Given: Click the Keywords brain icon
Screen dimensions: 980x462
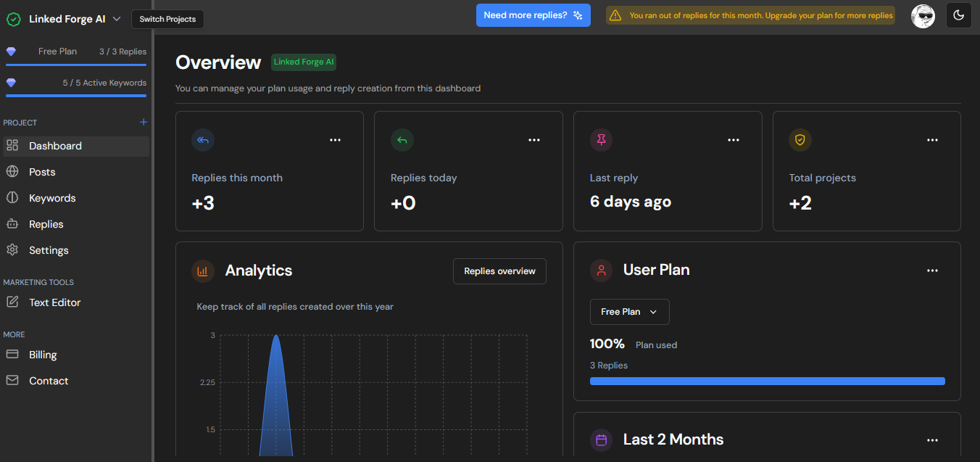Looking at the screenshot, I should (12, 198).
